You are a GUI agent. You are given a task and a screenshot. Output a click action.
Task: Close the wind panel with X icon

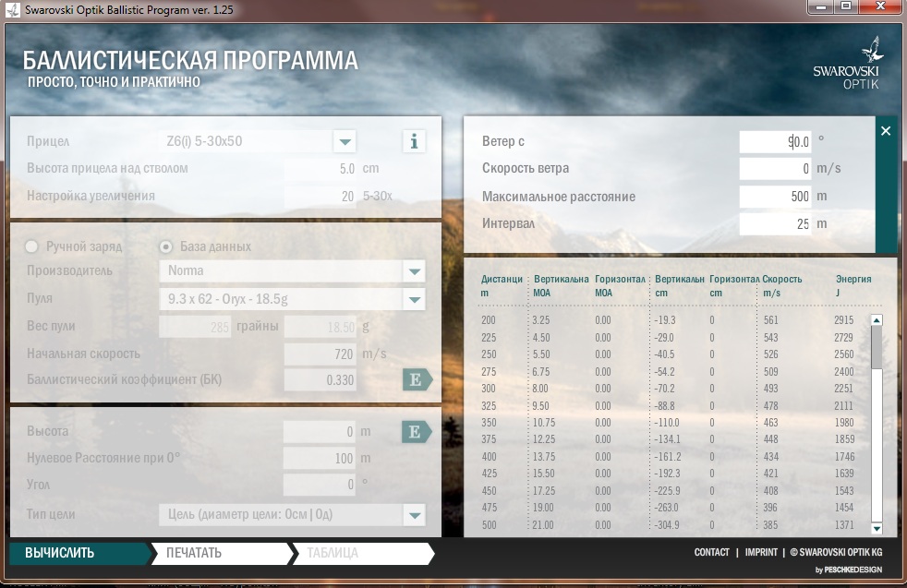pos(886,131)
